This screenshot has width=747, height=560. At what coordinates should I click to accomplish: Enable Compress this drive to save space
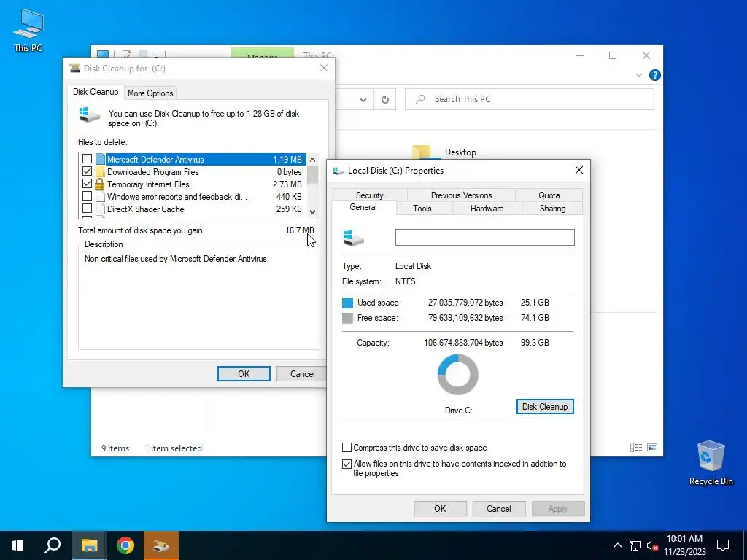tap(347, 448)
